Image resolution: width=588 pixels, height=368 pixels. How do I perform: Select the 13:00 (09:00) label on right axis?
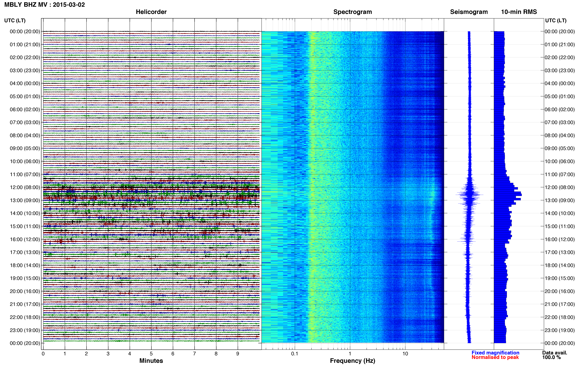click(x=560, y=200)
